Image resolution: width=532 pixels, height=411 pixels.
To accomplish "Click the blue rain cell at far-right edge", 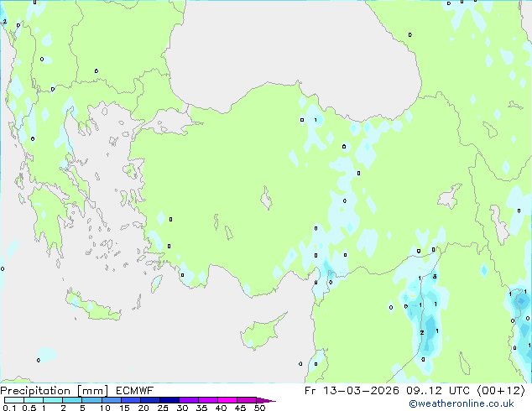I will pyautogui.click(x=519, y=300).
